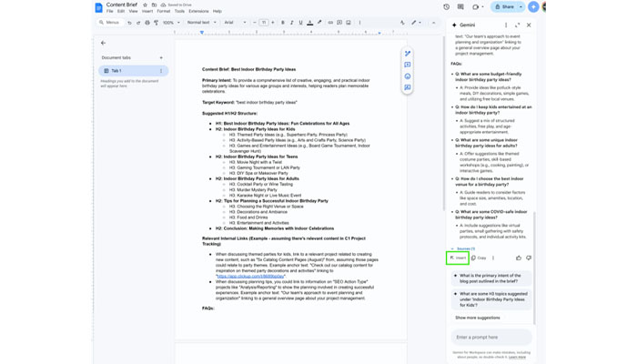Image resolution: width=637 pixels, height=364 pixels.
Task: Click the Gemini sparkle button in header
Action: pos(533,6)
